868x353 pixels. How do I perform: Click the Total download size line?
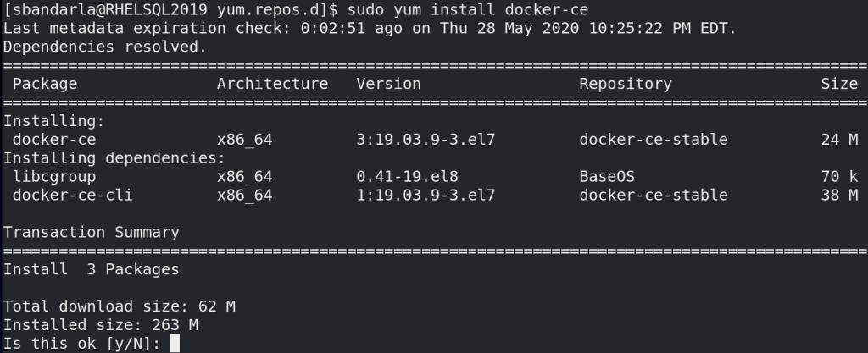click(120, 306)
